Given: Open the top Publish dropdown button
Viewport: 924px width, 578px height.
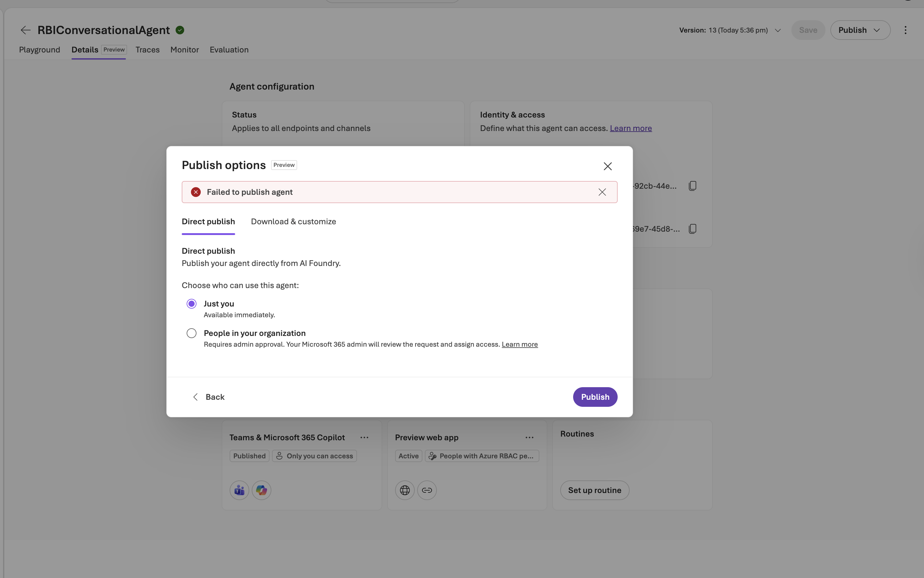Looking at the screenshot, I should 860,30.
